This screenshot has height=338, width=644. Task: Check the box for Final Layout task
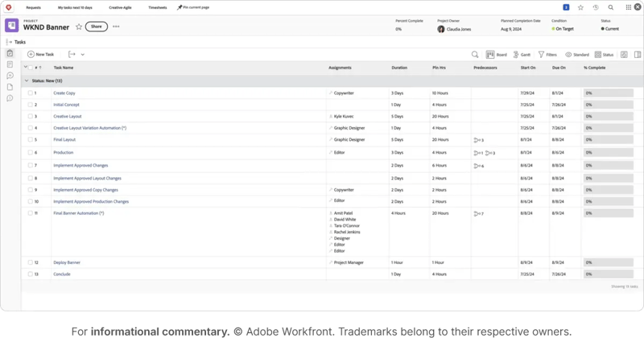point(30,140)
